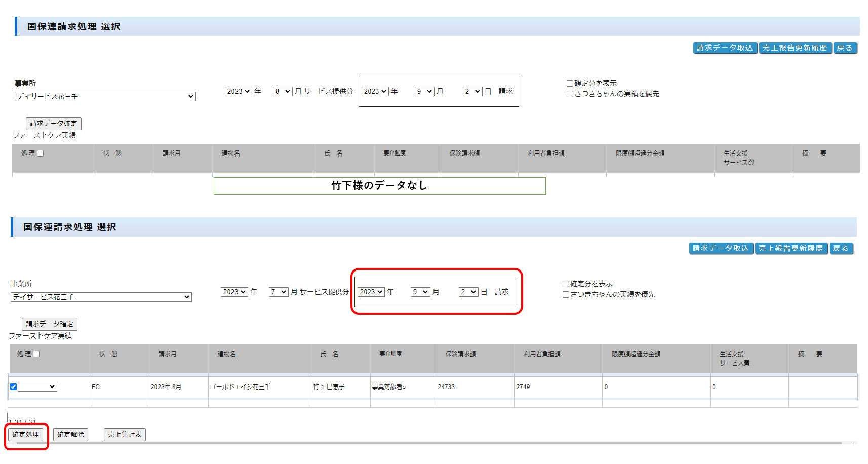This screenshot has width=868, height=464.
Task: Open the status dropdown in 竹下 巳恵子 row
Action: click(37, 387)
